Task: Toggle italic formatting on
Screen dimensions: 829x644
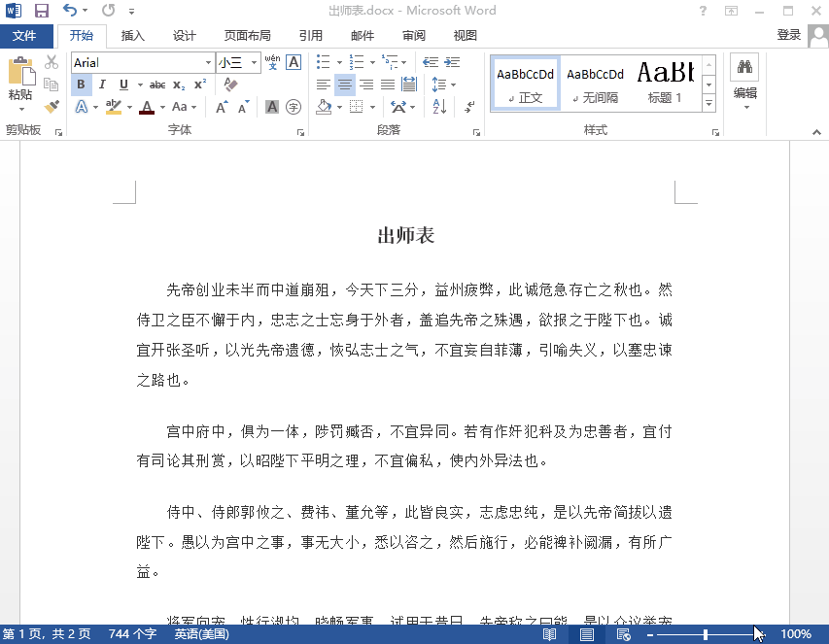Action: pos(101,85)
